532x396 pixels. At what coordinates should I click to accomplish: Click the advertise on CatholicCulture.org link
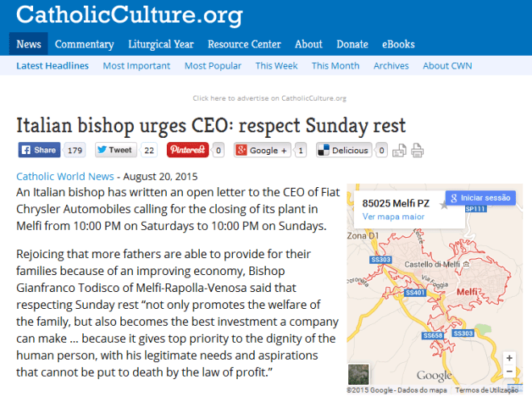pos(269,98)
